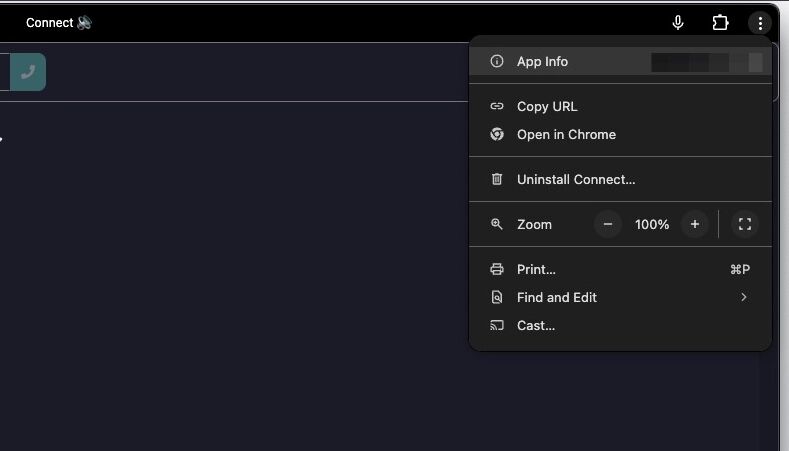Increase zoom with the plus button

pyautogui.click(x=695, y=224)
